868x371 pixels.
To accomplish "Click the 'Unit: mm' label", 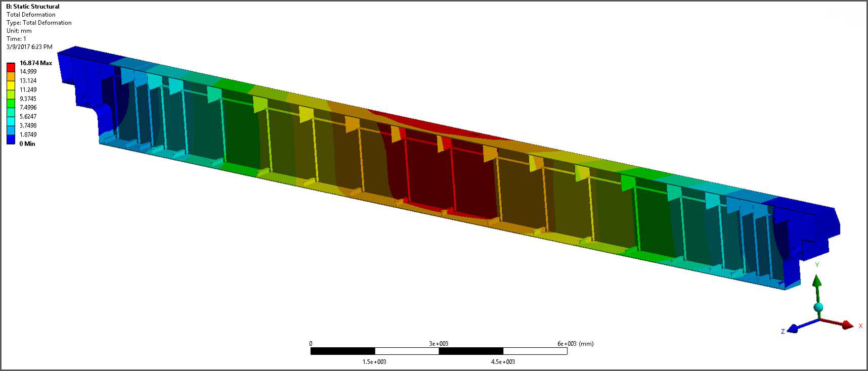I will pyautogui.click(x=19, y=31).
